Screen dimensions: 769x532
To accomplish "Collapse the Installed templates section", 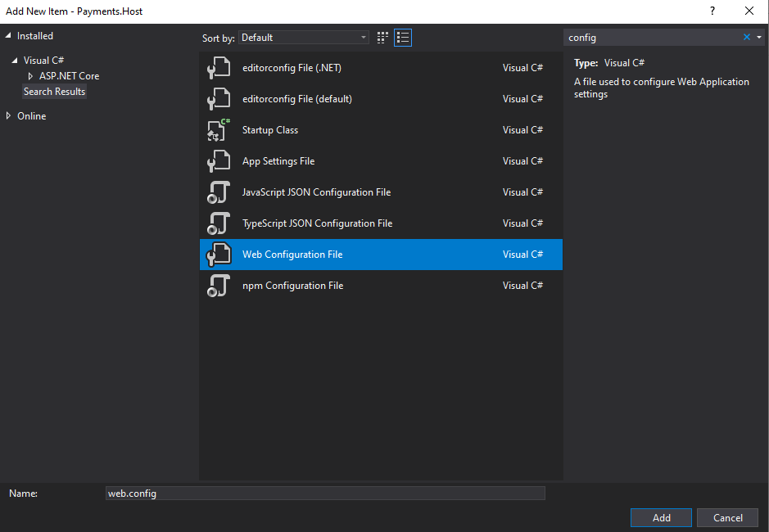I will [x=9, y=36].
